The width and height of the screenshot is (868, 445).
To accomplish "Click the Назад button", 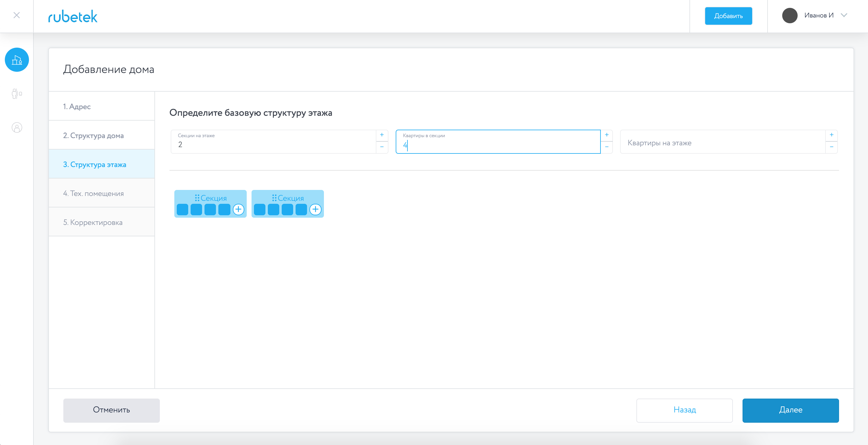I will click(x=684, y=410).
